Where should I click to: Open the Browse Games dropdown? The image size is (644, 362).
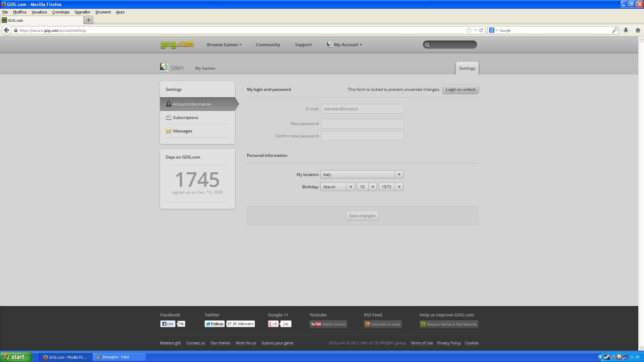pos(224,45)
